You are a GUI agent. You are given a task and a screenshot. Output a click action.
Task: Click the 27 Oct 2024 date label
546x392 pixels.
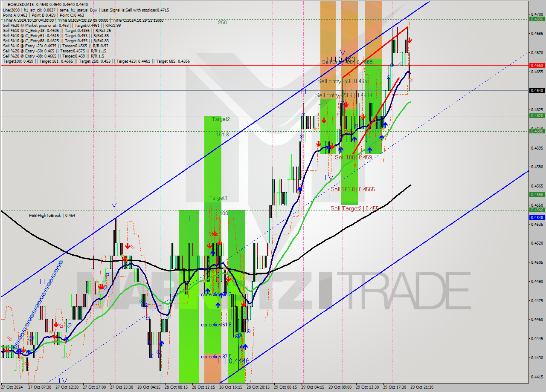pyautogui.click(x=11, y=387)
